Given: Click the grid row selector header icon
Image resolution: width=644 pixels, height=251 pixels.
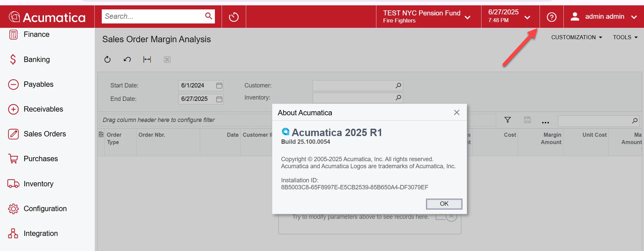Looking at the screenshot, I should [x=101, y=134].
